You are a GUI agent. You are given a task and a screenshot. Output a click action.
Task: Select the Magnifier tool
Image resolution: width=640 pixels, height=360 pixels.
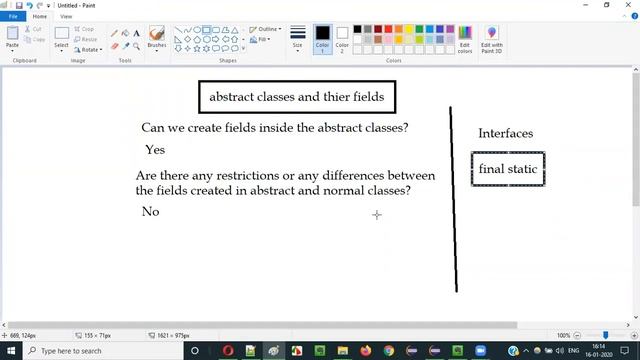coord(136,47)
